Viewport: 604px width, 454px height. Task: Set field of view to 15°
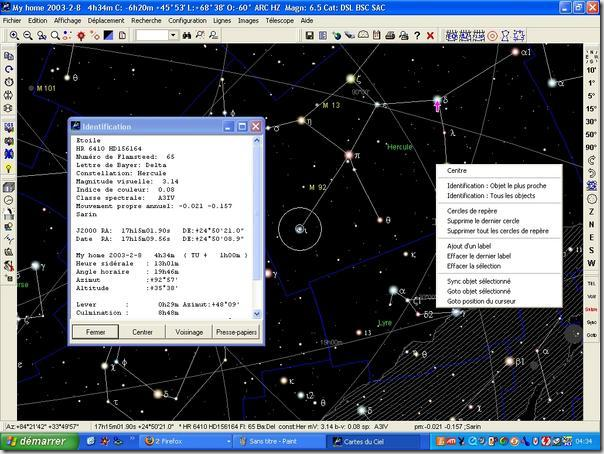click(591, 109)
